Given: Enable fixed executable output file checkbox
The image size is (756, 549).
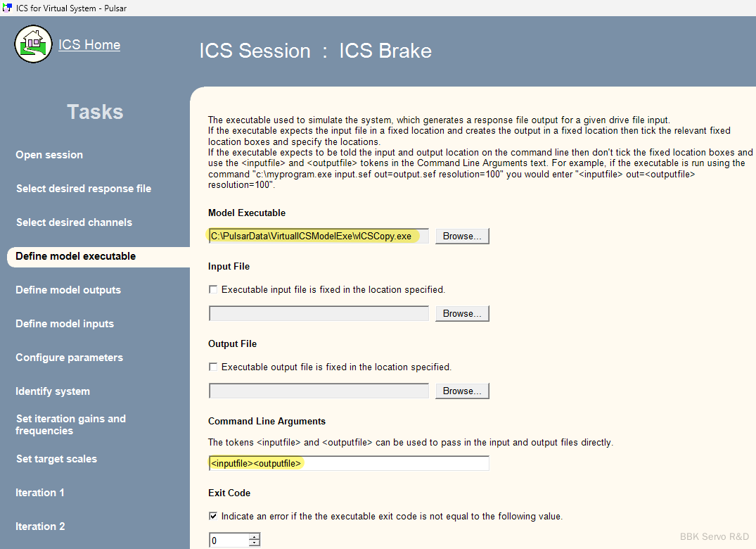Looking at the screenshot, I should (214, 367).
